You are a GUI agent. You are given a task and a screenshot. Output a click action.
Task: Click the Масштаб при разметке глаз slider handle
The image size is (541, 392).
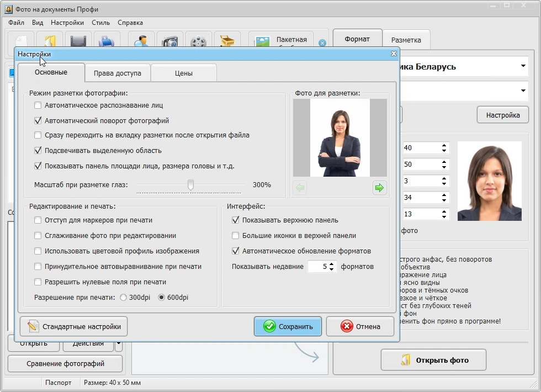coord(190,184)
